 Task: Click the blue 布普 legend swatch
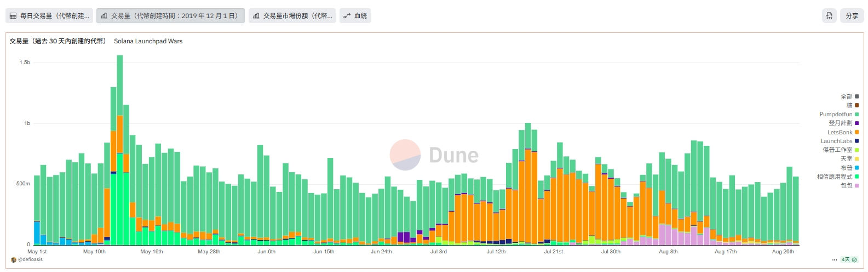(x=856, y=168)
